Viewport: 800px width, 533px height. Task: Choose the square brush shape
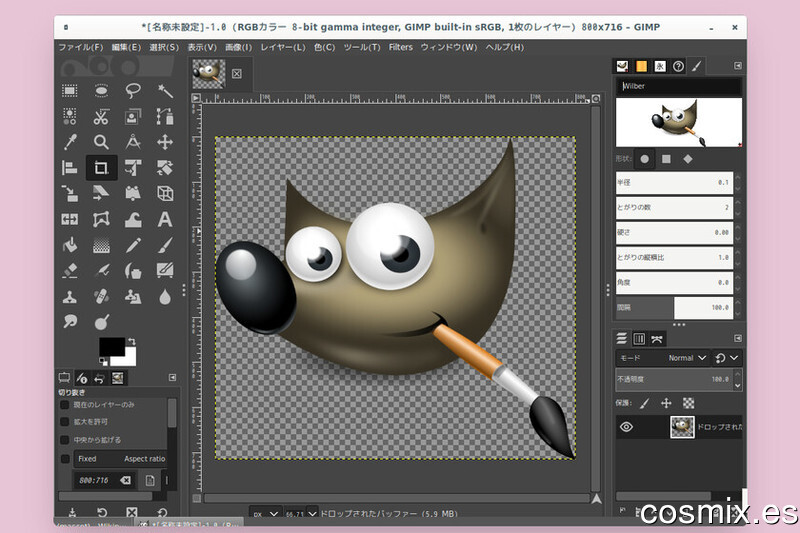click(x=666, y=159)
